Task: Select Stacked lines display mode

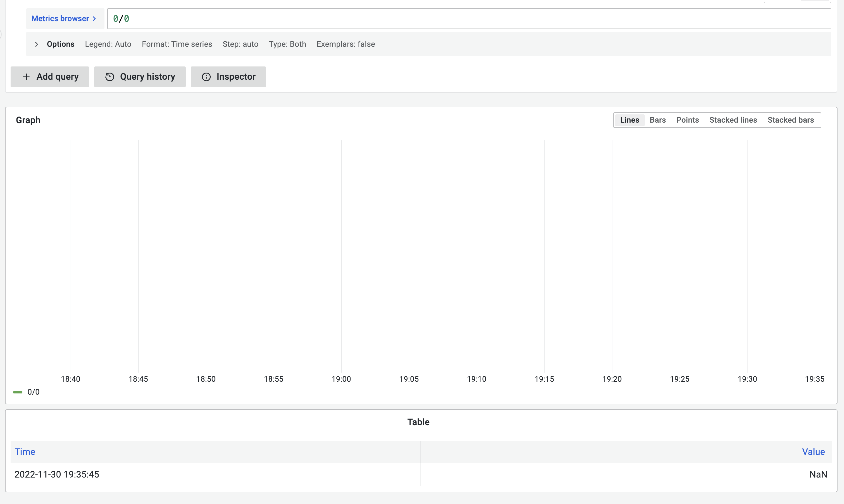Action: 733,120
